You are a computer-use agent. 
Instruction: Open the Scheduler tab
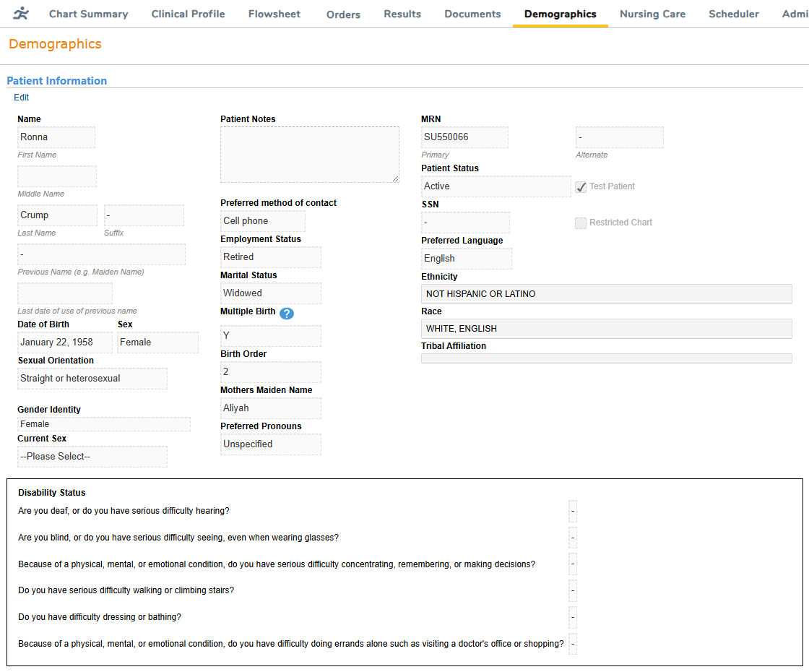click(x=734, y=14)
